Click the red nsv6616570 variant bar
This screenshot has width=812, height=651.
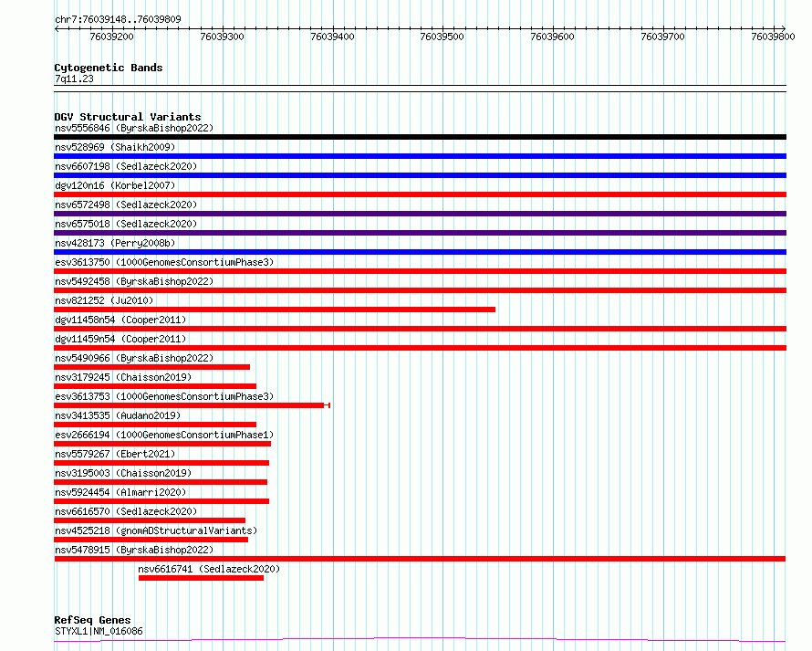(x=150, y=520)
